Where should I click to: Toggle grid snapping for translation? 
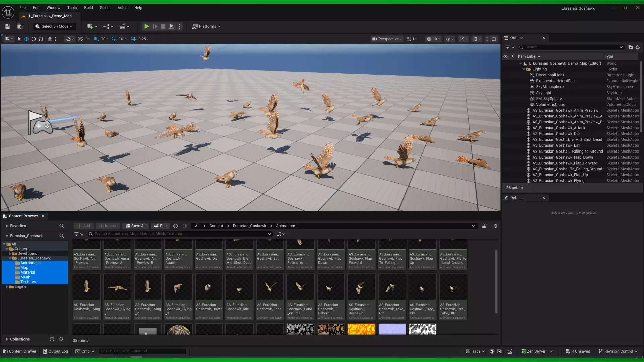tap(96, 39)
